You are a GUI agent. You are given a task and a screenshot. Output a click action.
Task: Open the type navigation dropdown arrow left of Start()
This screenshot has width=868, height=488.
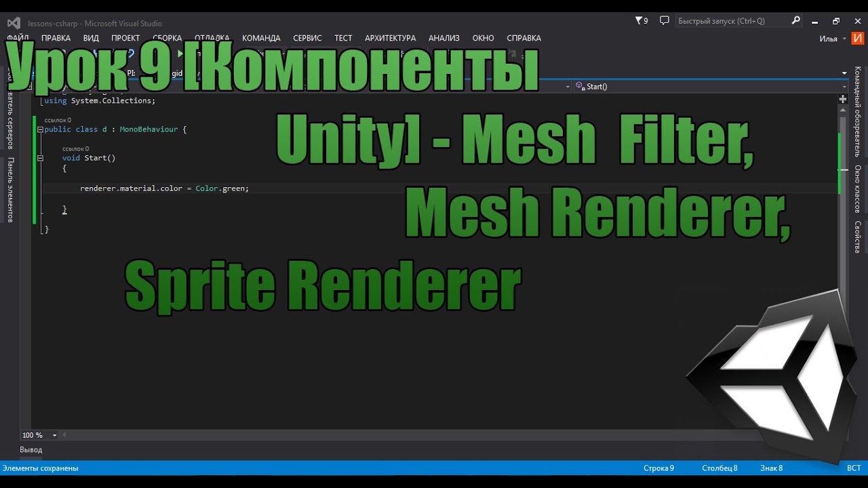tap(568, 87)
